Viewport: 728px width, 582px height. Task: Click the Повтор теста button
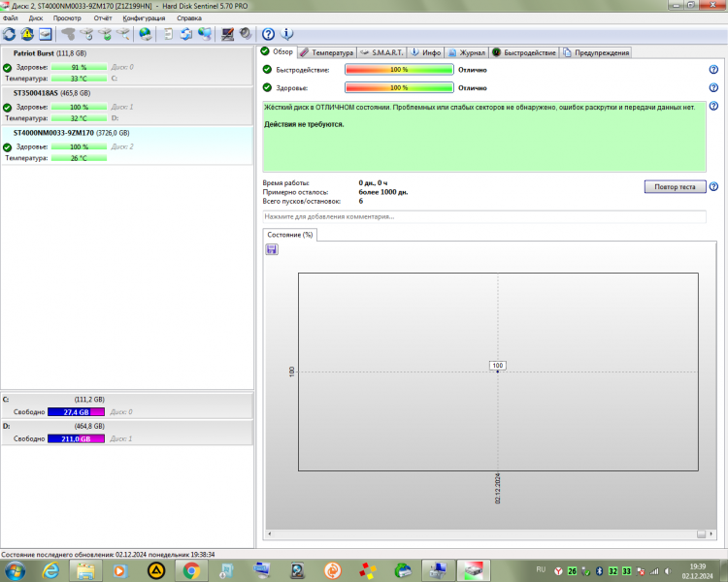675,186
